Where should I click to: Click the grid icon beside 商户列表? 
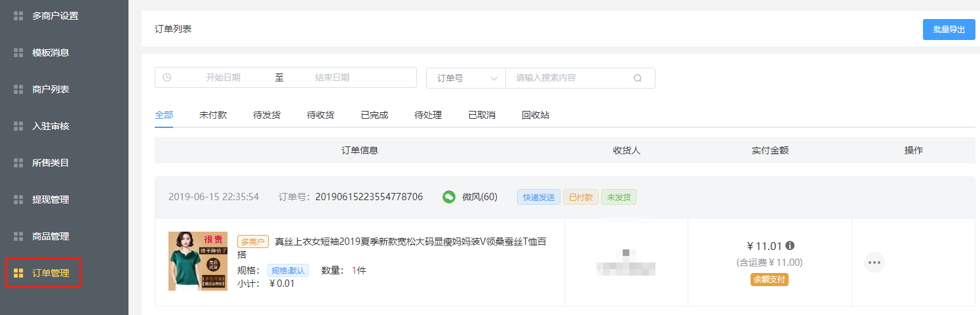pyautogui.click(x=18, y=89)
